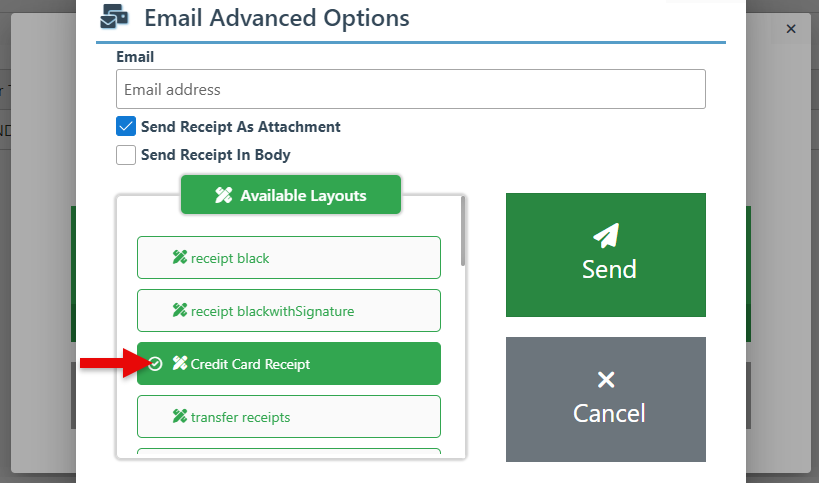Enable Send Receipt In Body checkbox

[126, 155]
